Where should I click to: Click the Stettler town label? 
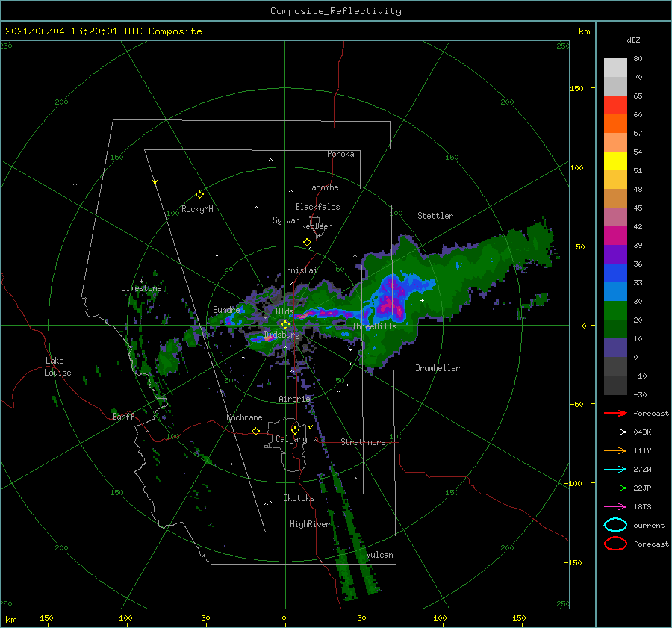(x=435, y=216)
